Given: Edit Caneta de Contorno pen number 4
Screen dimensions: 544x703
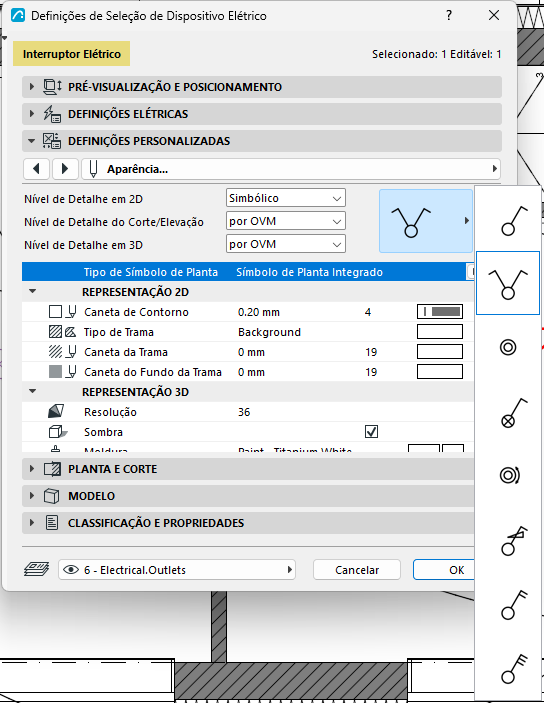Looking at the screenshot, I should [x=368, y=312].
